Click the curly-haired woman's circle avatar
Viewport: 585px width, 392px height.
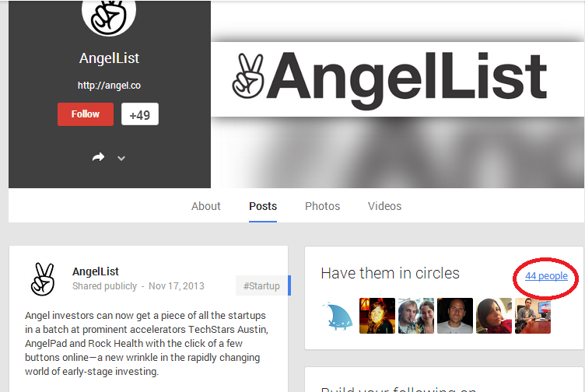tap(377, 316)
